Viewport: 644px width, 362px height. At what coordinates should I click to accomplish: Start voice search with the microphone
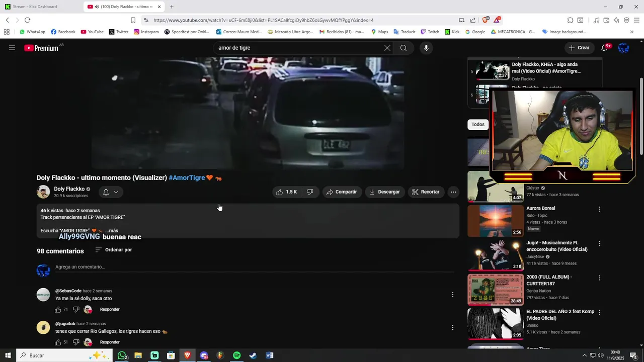coord(426,48)
